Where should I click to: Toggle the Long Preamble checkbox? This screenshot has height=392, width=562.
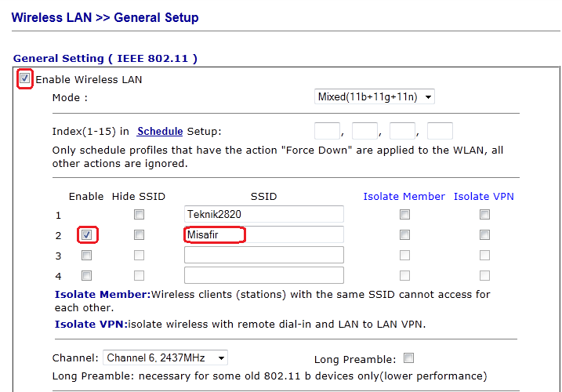pos(408,359)
